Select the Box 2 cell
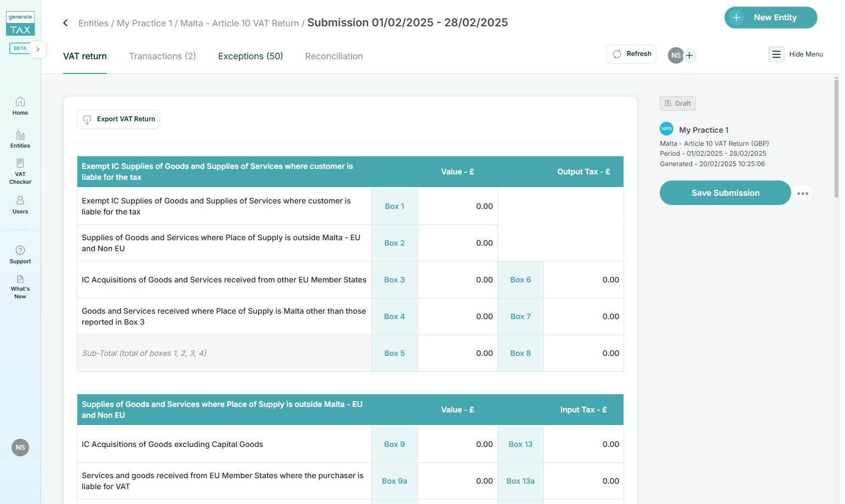 [x=394, y=243]
